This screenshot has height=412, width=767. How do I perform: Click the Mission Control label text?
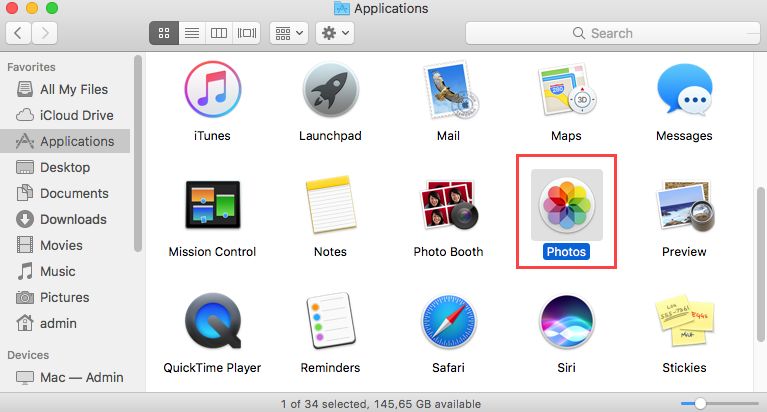point(212,252)
